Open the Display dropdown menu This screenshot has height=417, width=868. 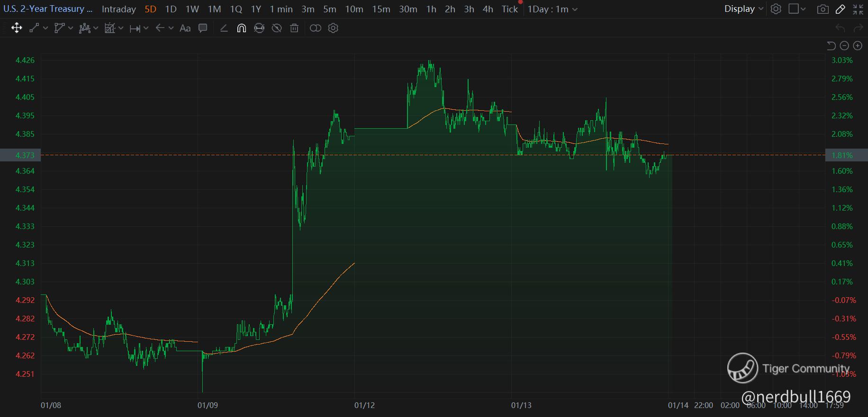[x=743, y=9]
